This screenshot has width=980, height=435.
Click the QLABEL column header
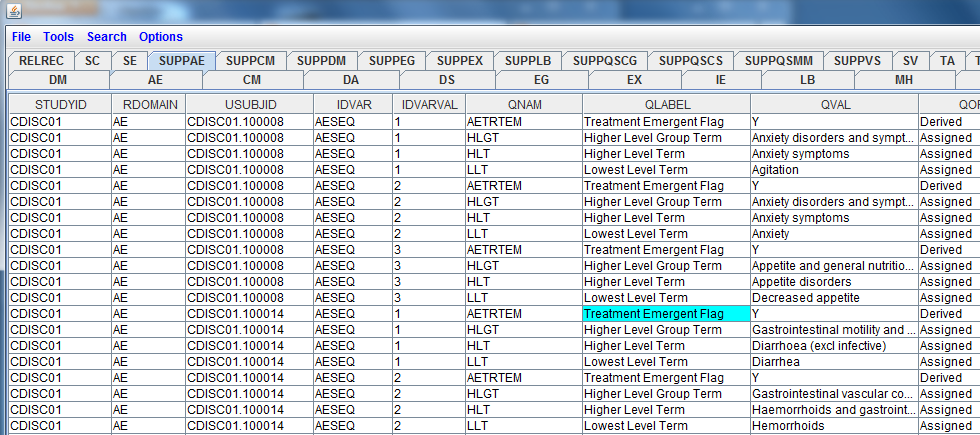[667, 104]
